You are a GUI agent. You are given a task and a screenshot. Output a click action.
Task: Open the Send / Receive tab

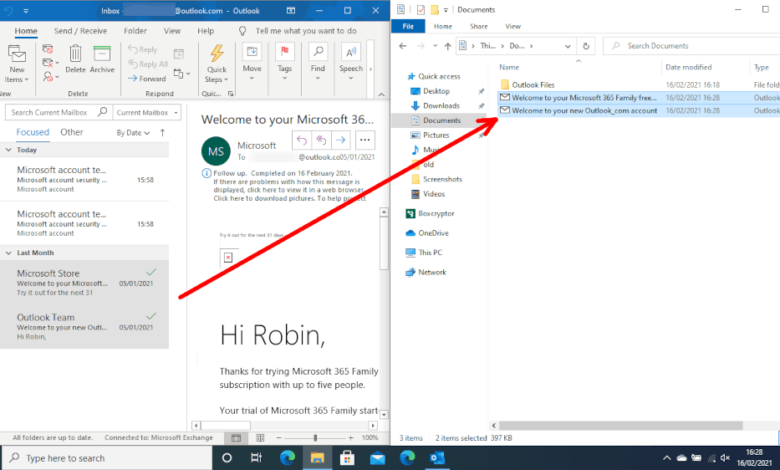tap(81, 31)
